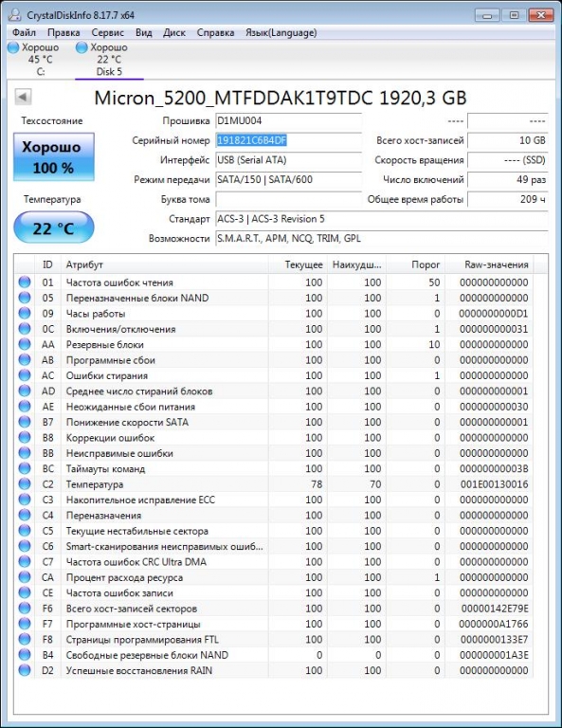Click the status circle for Неисправимые ошибки
562x728 pixels.
[25, 453]
